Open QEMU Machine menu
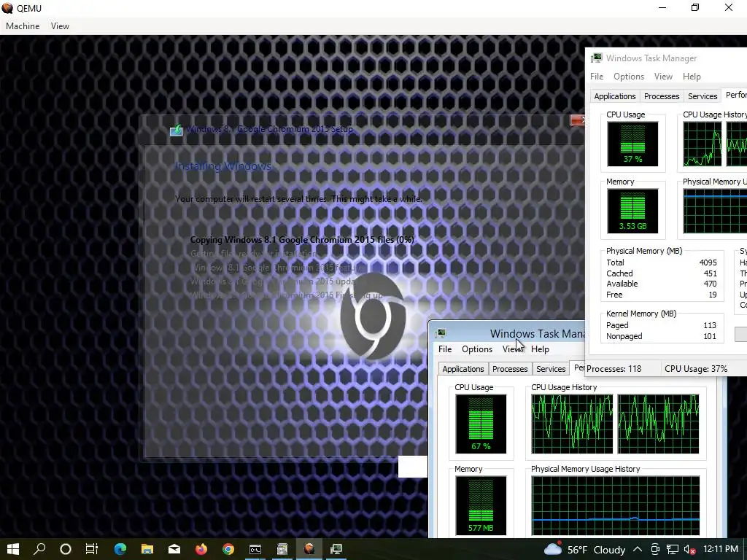The height and width of the screenshot is (560, 747). point(23,26)
